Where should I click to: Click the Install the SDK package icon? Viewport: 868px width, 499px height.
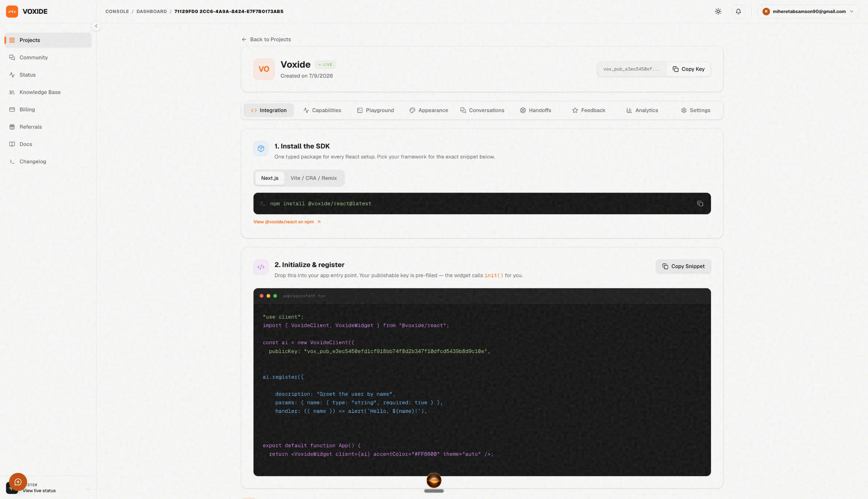coord(261,148)
